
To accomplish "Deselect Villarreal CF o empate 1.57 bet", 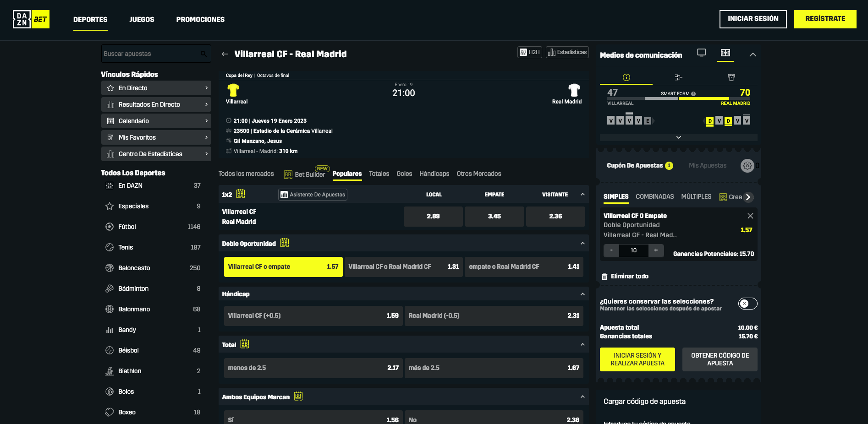I will click(283, 267).
